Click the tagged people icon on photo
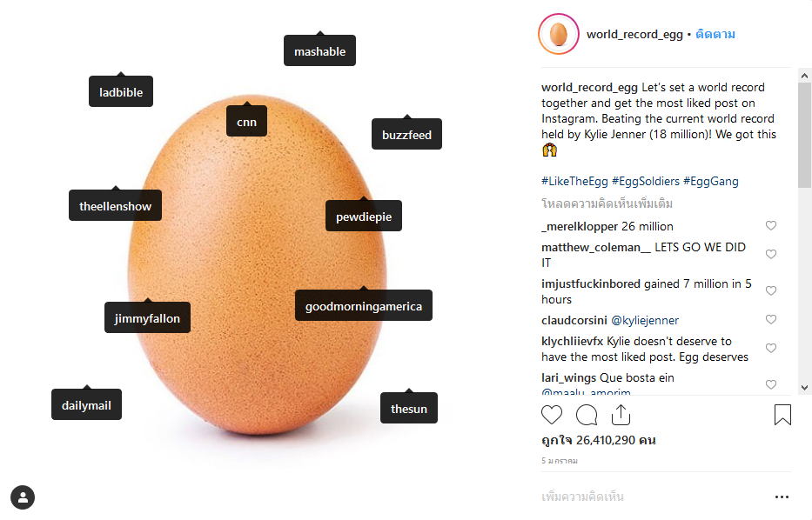 pos(23,497)
